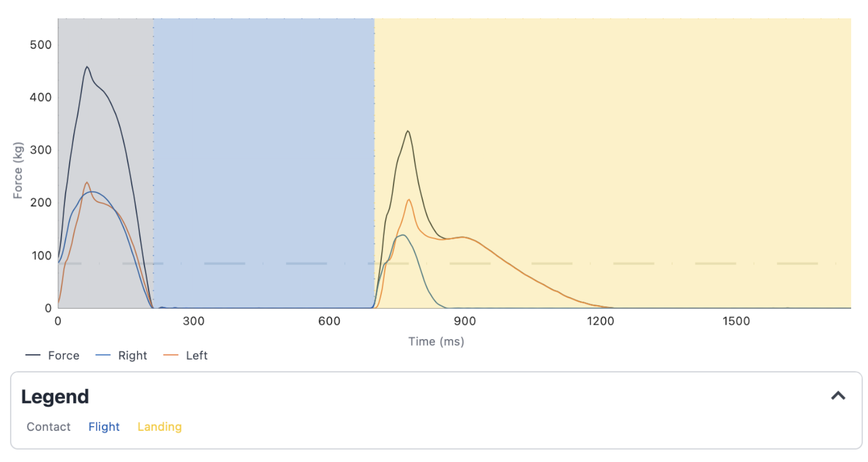This screenshot has width=868, height=462.
Task: Click the dark Force line swatch
Action: click(x=33, y=355)
